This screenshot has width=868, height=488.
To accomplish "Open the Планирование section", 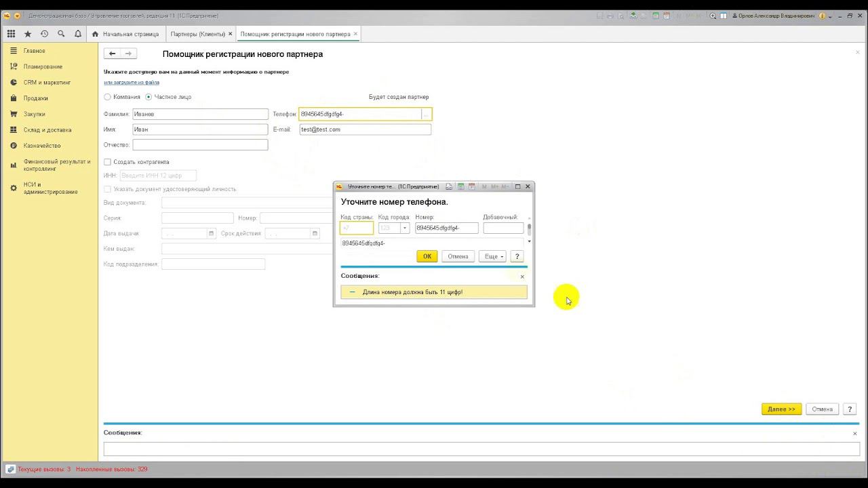I will click(43, 66).
